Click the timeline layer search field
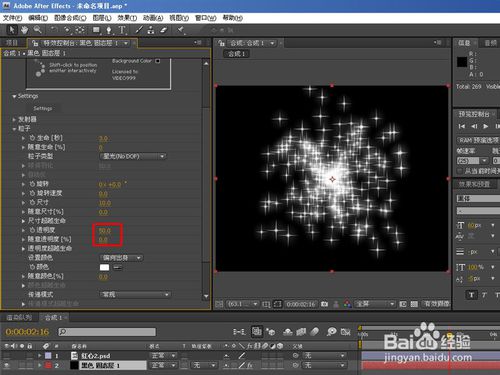 [x=107, y=332]
